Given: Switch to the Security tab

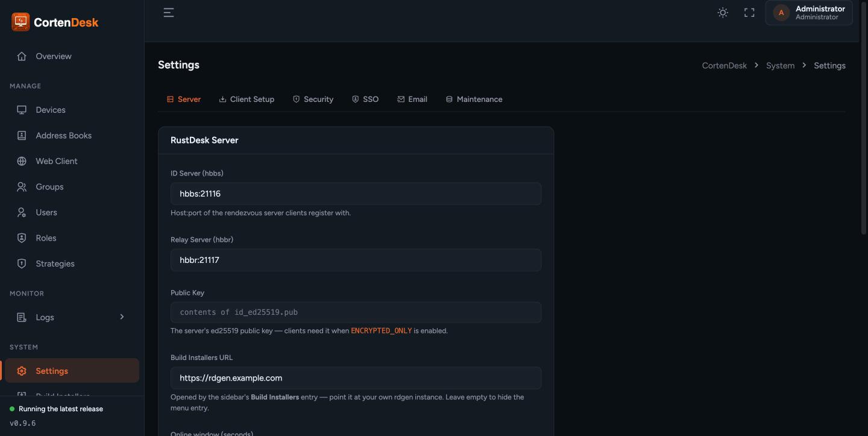Looking at the screenshot, I should (313, 100).
